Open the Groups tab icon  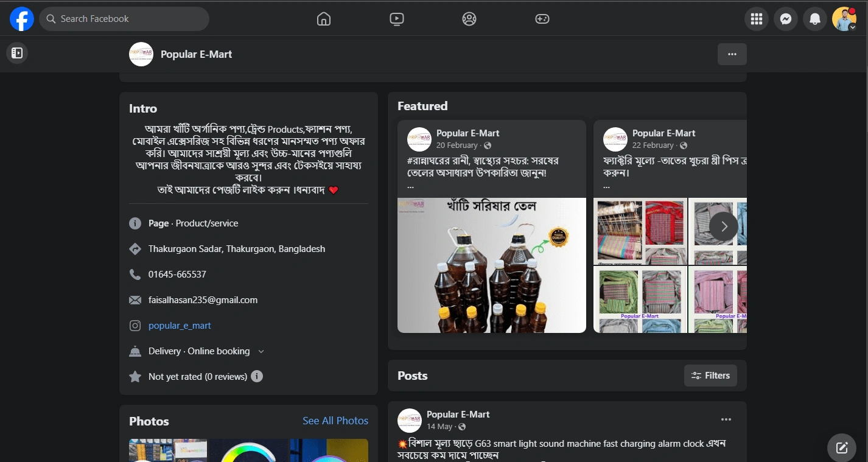[469, 19]
